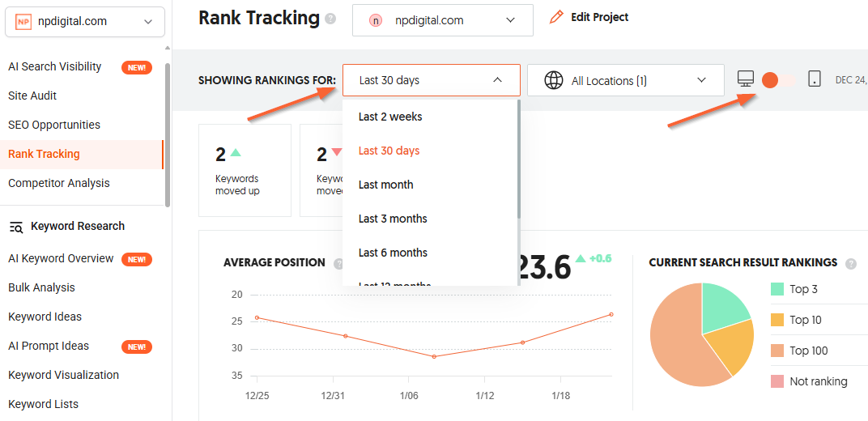The image size is (868, 421).
Task: Open Keyword Lists in sidebar
Action: click(43, 404)
